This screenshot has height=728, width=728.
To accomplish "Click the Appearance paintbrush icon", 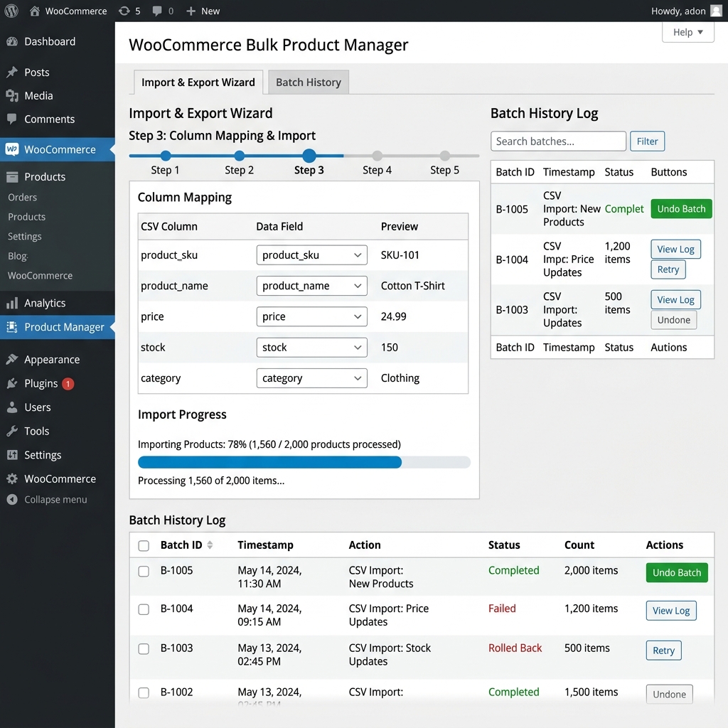I will point(12,359).
